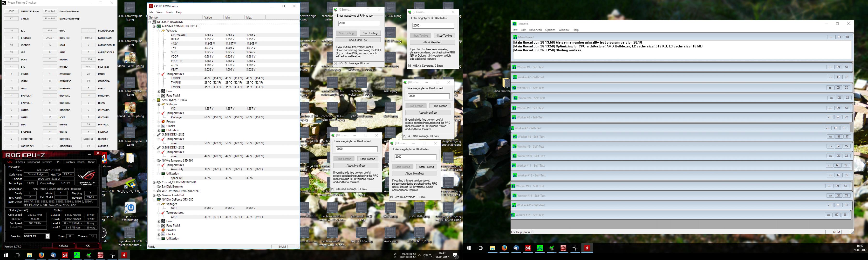Expand the SanDisk Extreme tree node
The width and height of the screenshot is (868, 260).
click(x=154, y=187)
